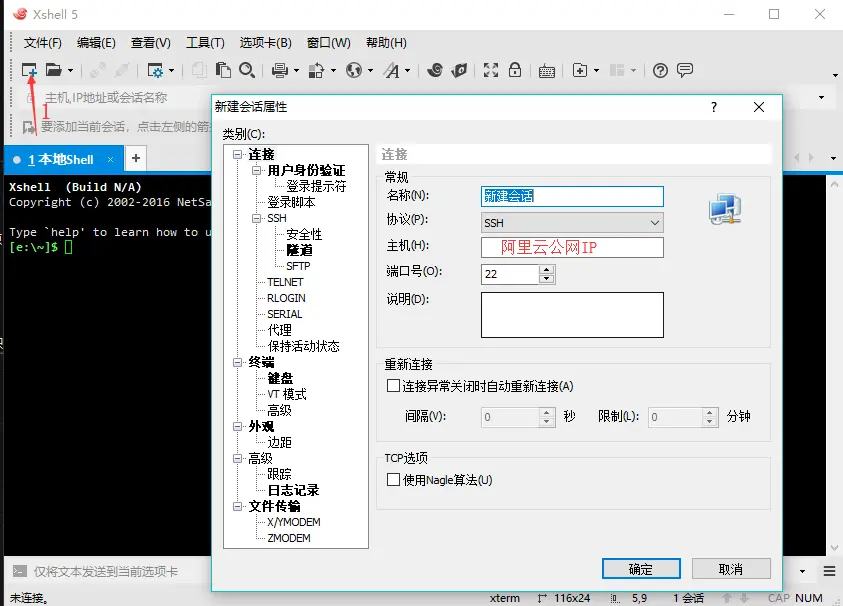
Task: Click the compose bar icon at bottom left
Action: pos(19,571)
